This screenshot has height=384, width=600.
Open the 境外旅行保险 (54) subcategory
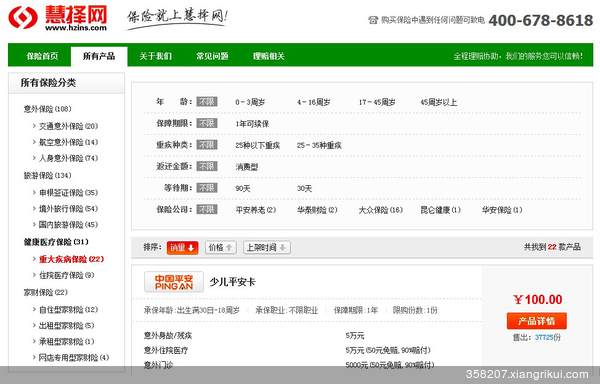[x=68, y=208]
